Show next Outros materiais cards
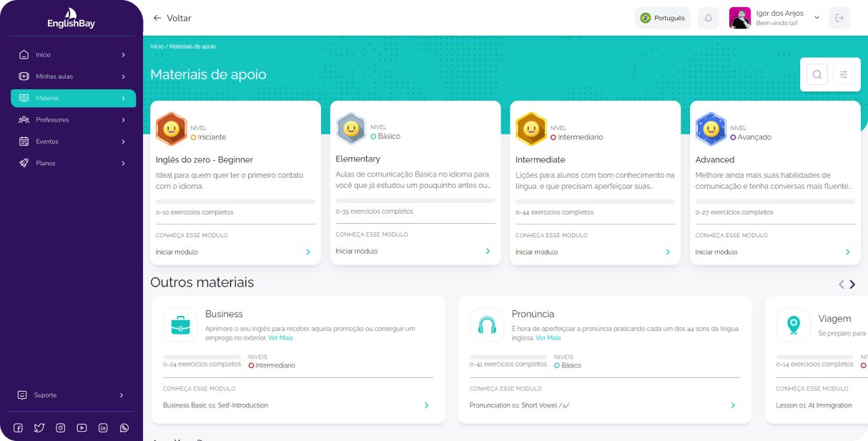 (x=852, y=284)
